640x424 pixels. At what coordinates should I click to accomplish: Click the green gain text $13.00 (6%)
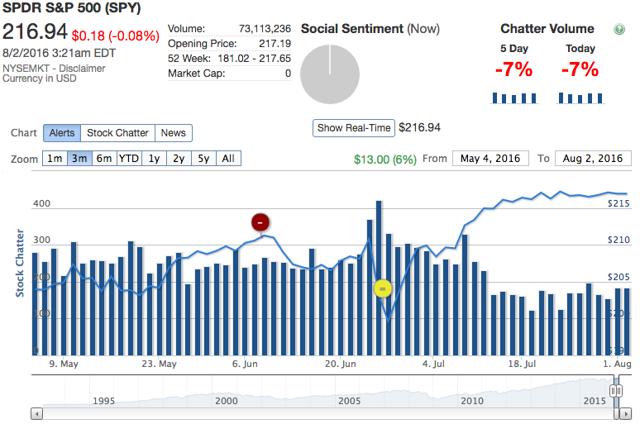point(385,159)
